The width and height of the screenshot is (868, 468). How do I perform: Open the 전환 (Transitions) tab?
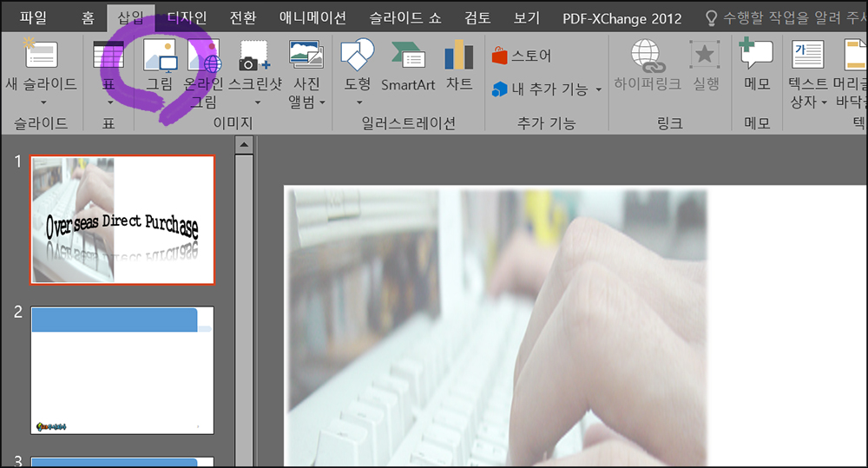click(x=243, y=17)
